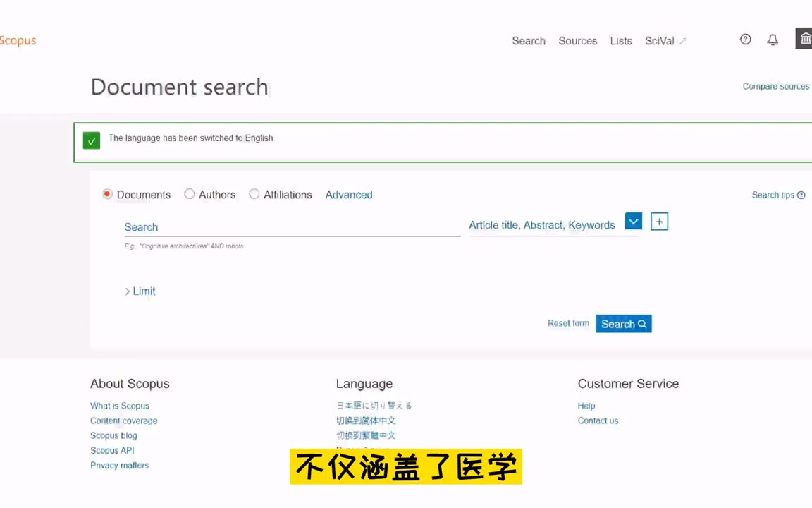The height and width of the screenshot is (508, 812).
Task: Click the About Scopus heading
Action: 130,384
